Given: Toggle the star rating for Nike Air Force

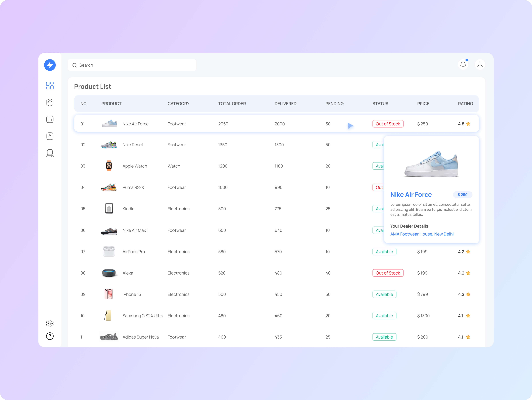Looking at the screenshot, I should pyautogui.click(x=468, y=124).
